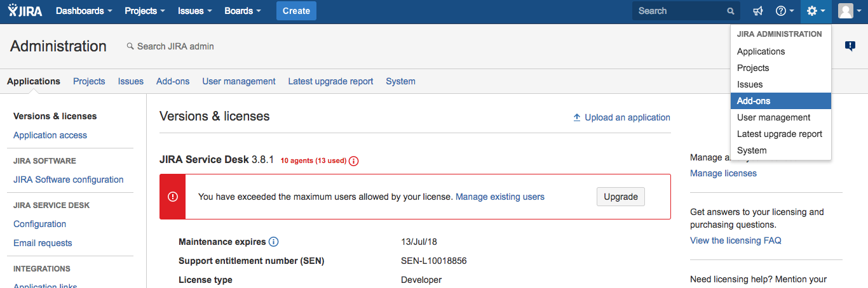The width and height of the screenshot is (868, 288).
Task: Switch to the Projects admin tab
Action: [89, 81]
